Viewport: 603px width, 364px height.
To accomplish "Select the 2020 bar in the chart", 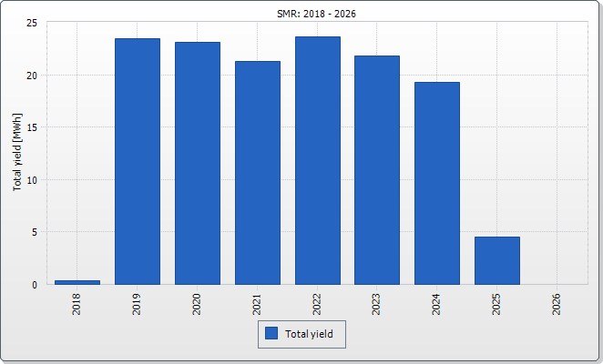I will click(x=197, y=163).
